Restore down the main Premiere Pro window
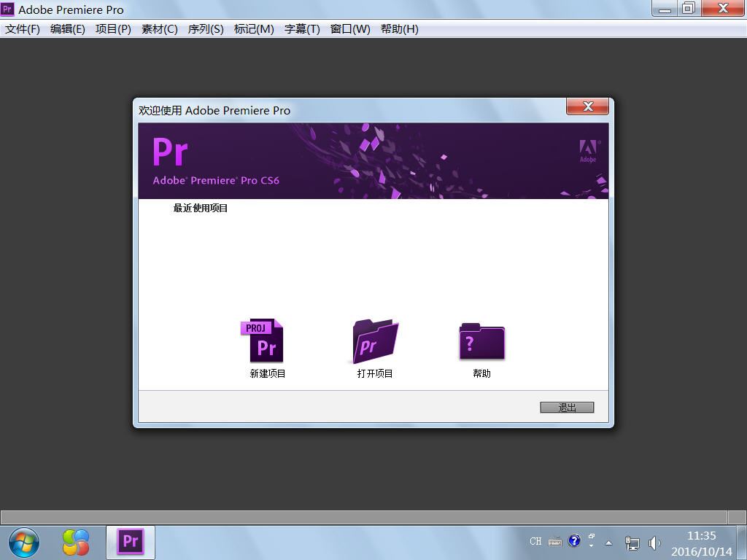 689,9
